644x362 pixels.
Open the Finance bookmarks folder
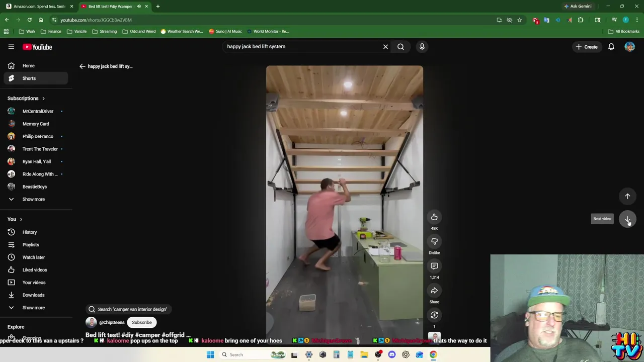51,31
